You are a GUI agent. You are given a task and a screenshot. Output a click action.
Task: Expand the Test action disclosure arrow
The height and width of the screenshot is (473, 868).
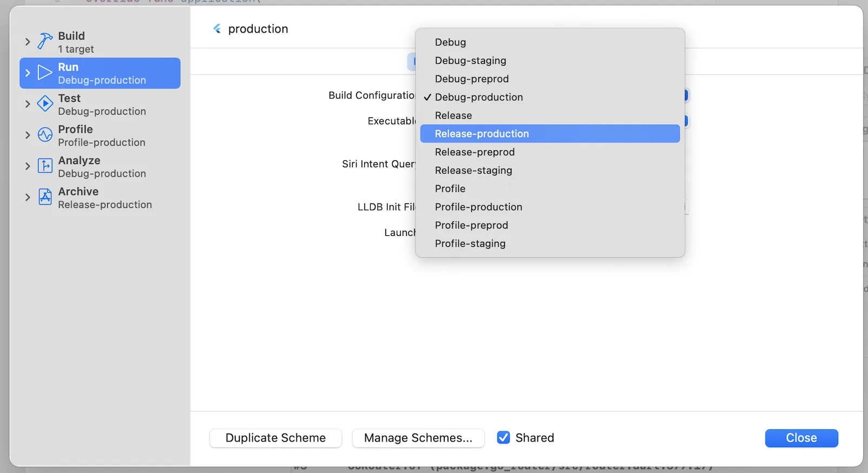point(28,104)
